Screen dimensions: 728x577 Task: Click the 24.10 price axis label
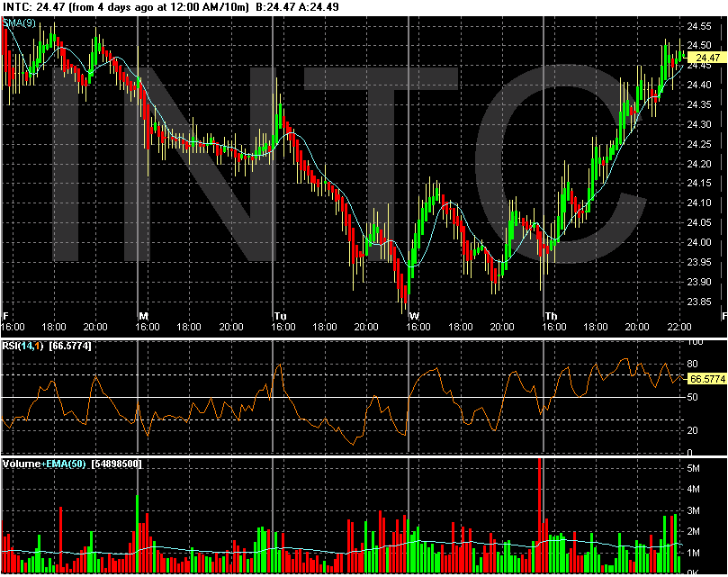(x=698, y=203)
